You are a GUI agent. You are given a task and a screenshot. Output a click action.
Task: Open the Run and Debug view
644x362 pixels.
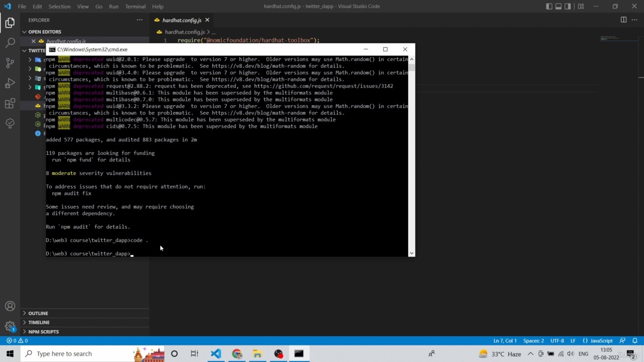[10, 83]
